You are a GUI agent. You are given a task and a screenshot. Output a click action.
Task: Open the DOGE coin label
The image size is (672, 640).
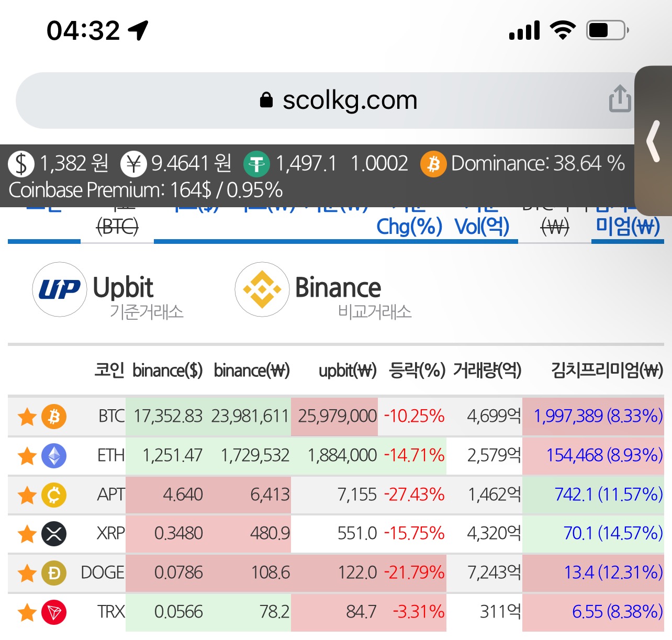tap(103, 573)
